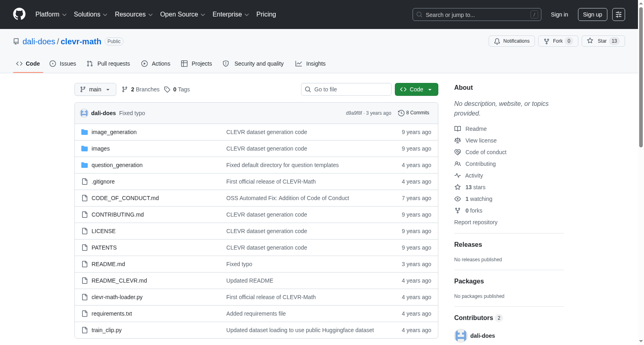
Task: Open the GitHub home logo
Action: pos(19,14)
